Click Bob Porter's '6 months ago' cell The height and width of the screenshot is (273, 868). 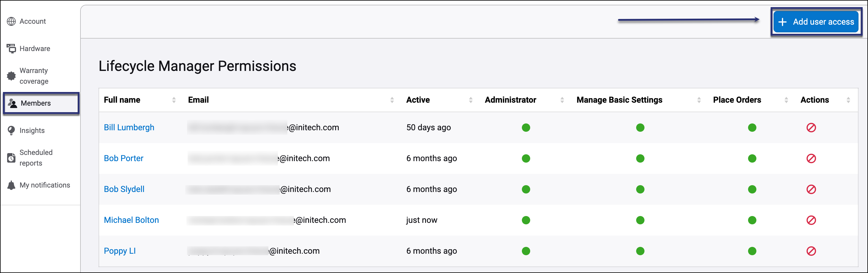(x=431, y=158)
